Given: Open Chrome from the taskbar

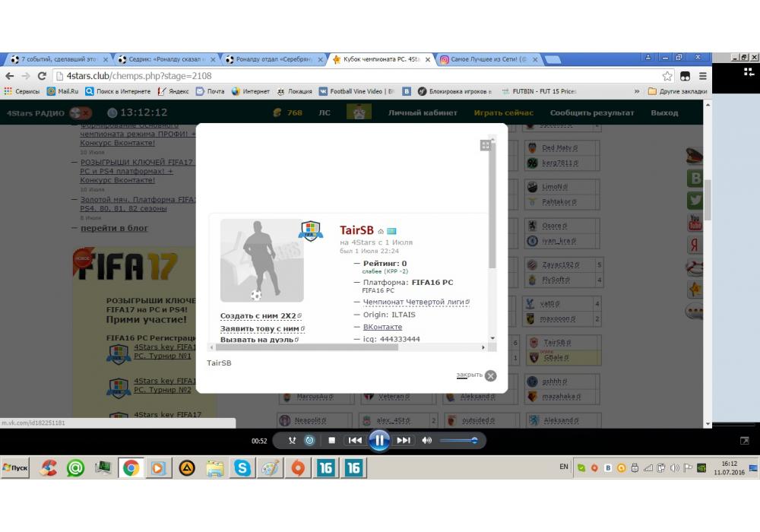Looking at the screenshot, I should [131, 468].
